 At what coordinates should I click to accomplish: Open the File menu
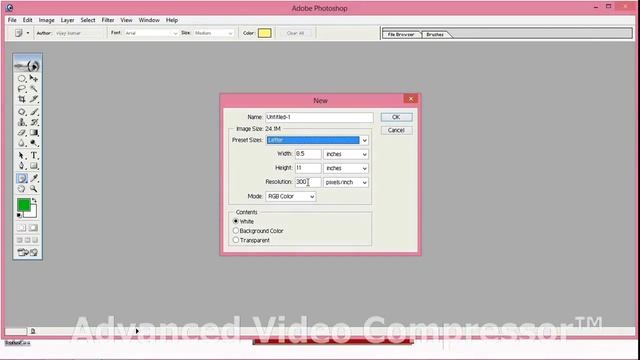(x=12, y=20)
